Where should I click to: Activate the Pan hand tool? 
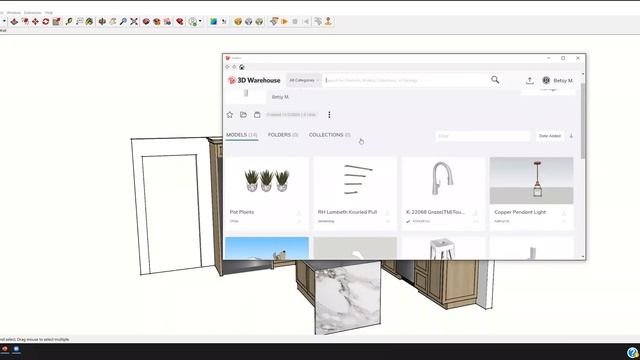(113, 22)
